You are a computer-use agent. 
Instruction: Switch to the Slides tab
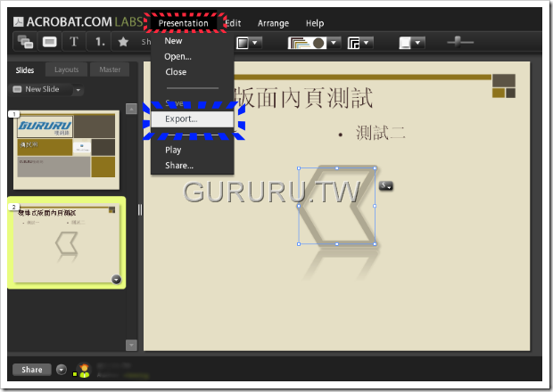(x=25, y=70)
